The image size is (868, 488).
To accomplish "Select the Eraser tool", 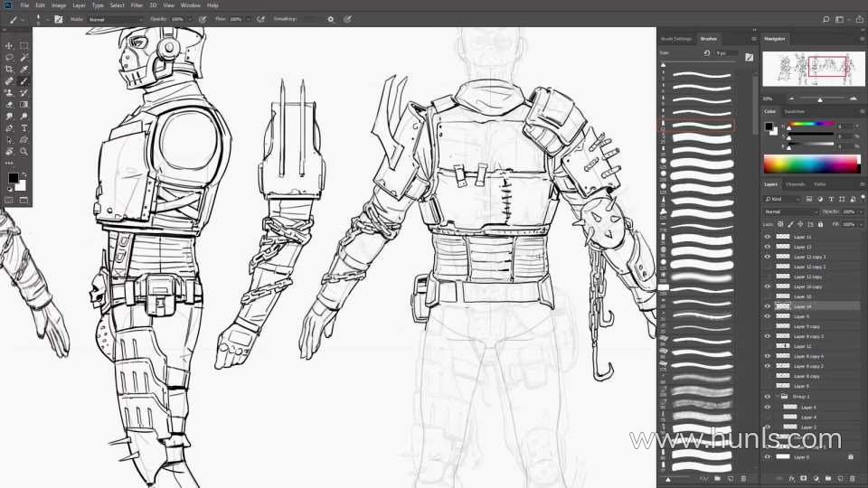I will (9, 104).
